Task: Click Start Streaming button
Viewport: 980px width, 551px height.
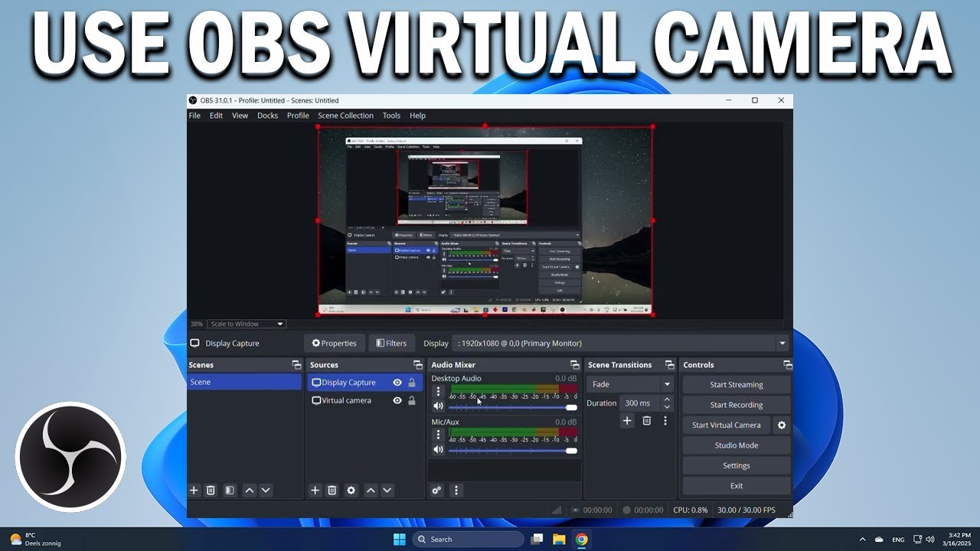Action: click(737, 385)
